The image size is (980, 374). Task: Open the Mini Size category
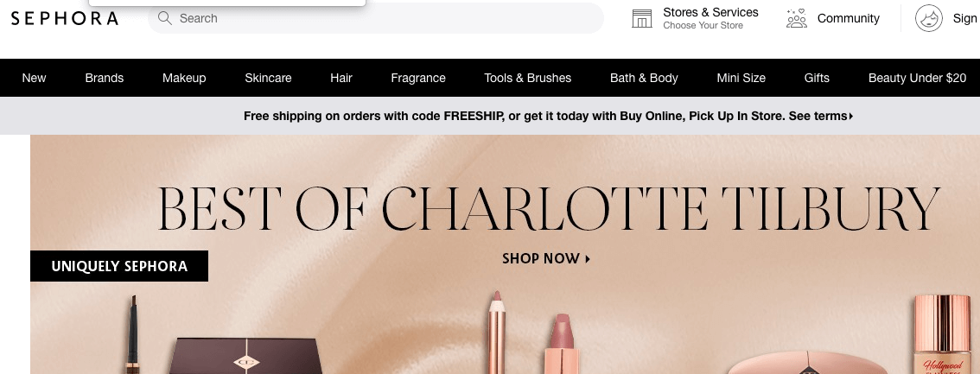pos(741,78)
